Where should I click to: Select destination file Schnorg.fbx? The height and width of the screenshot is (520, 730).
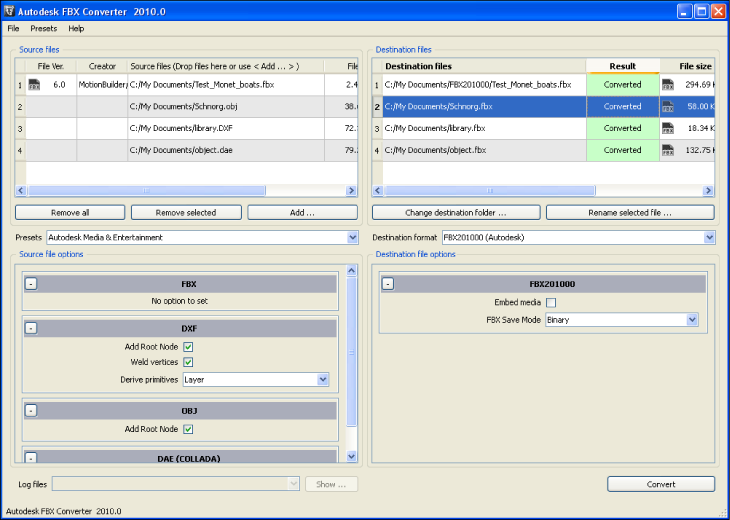point(484,107)
